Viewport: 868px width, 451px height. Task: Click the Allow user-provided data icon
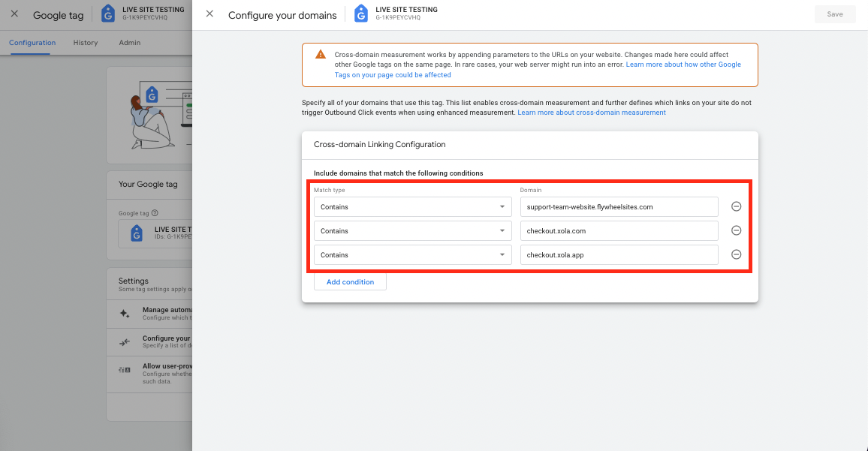[x=125, y=370]
